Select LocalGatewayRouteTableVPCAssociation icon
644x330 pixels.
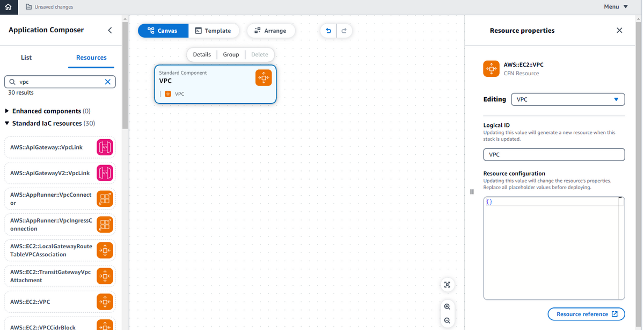pyautogui.click(x=105, y=250)
